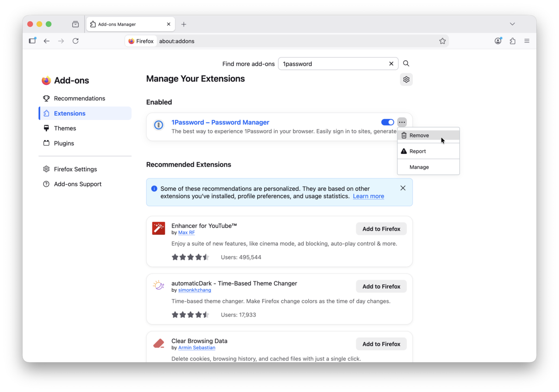Open the Armin Sebastian author link
This screenshot has height=392, width=559.
[196, 347]
